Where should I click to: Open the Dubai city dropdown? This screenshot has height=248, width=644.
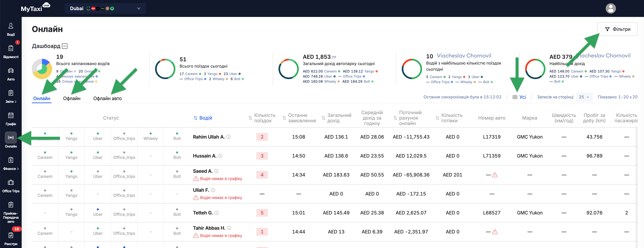point(105,8)
